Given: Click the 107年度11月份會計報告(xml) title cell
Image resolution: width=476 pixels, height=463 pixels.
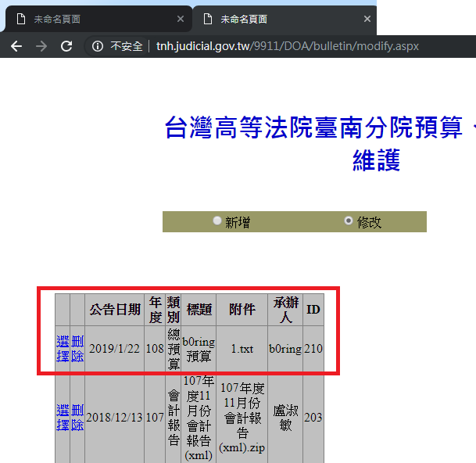Looking at the screenshot, I should pyautogui.click(x=199, y=418).
